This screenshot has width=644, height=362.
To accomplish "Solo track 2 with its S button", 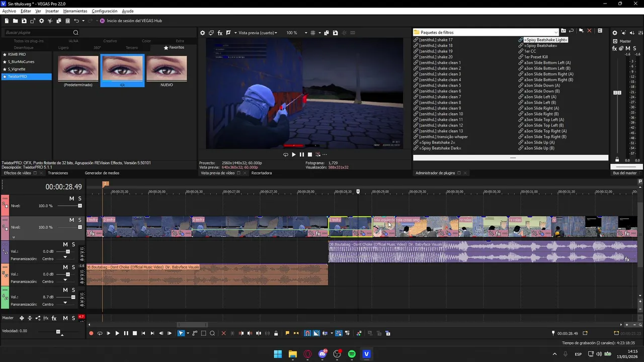I will pos(79,199).
